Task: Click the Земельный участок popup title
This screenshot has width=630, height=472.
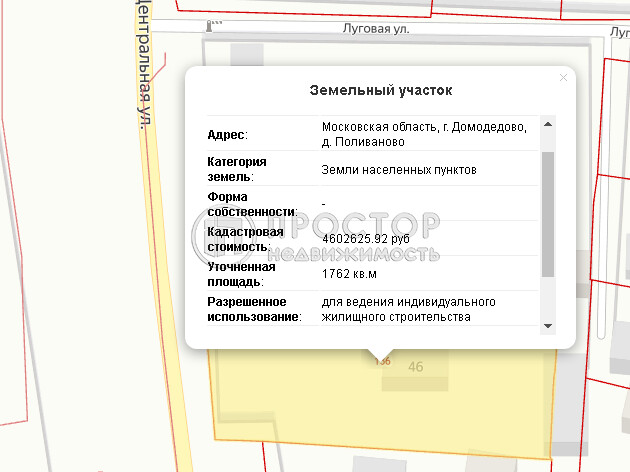Action: (x=380, y=90)
